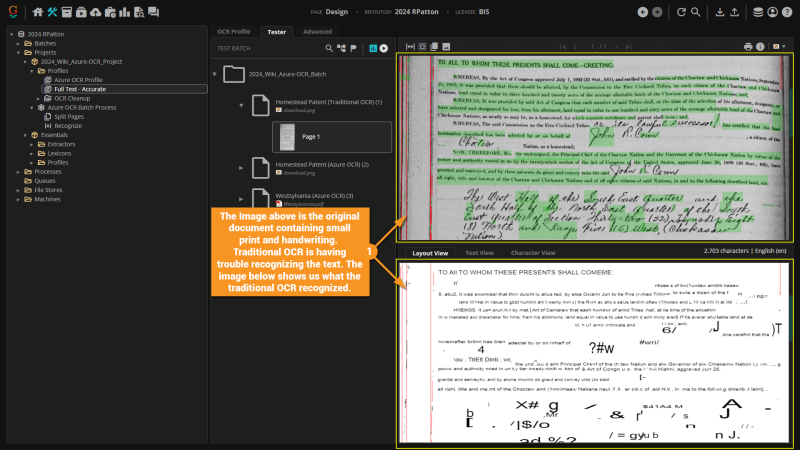This screenshot has height=450, width=800.
Task: Select Azure OCR Profile in tree
Action: (77, 80)
